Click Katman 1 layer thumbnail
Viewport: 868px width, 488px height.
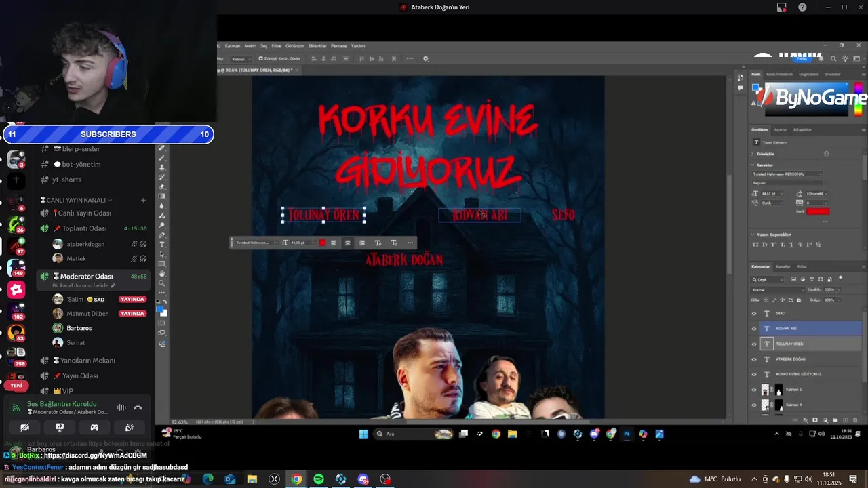click(x=766, y=390)
